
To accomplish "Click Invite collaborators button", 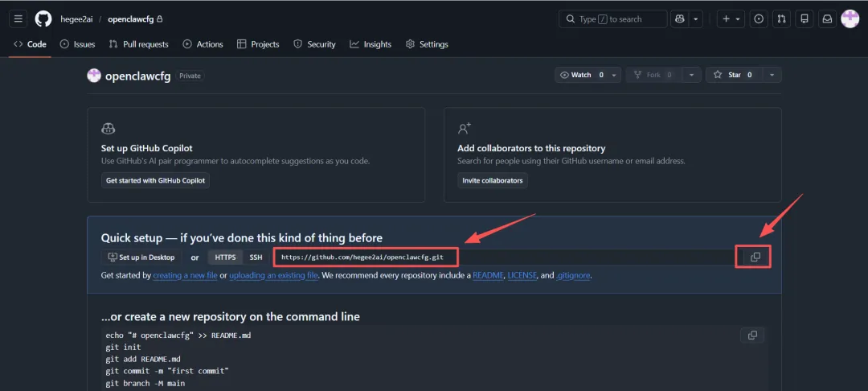I will coord(493,180).
